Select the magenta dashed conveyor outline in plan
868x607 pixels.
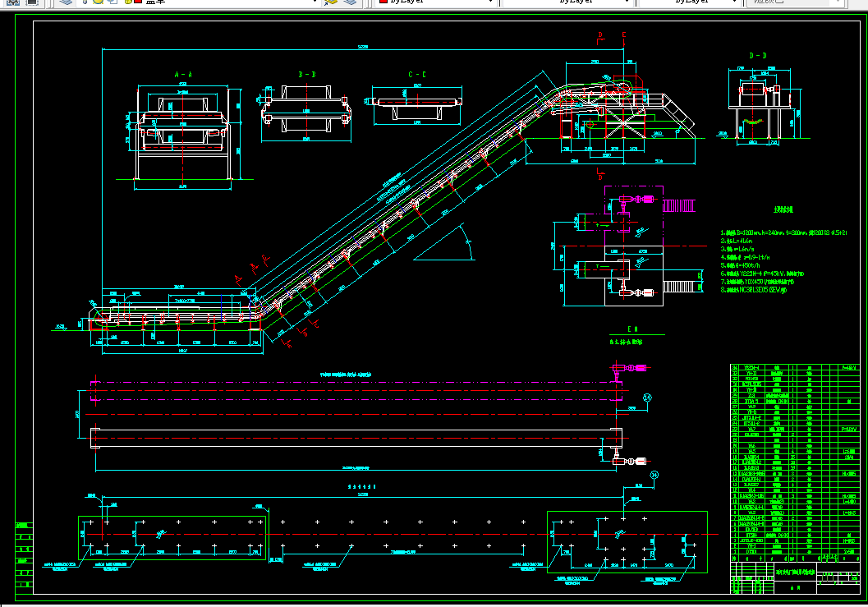pyautogui.click(x=356, y=390)
